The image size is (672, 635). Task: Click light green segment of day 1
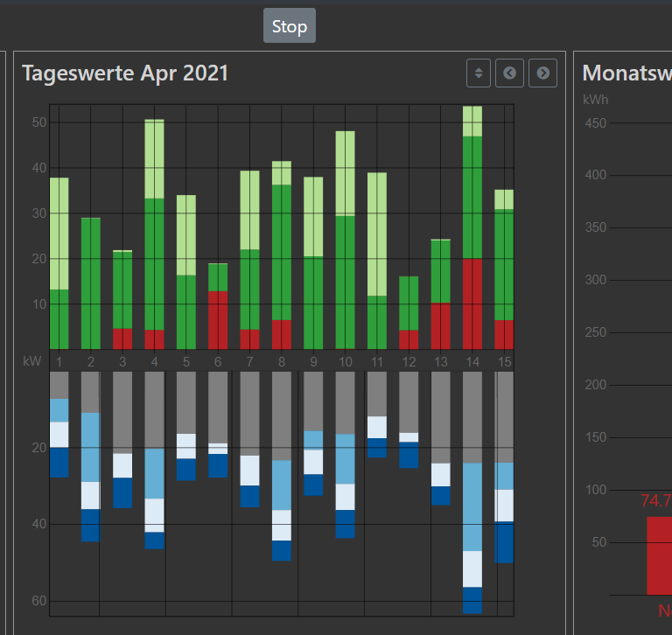coord(59,234)
